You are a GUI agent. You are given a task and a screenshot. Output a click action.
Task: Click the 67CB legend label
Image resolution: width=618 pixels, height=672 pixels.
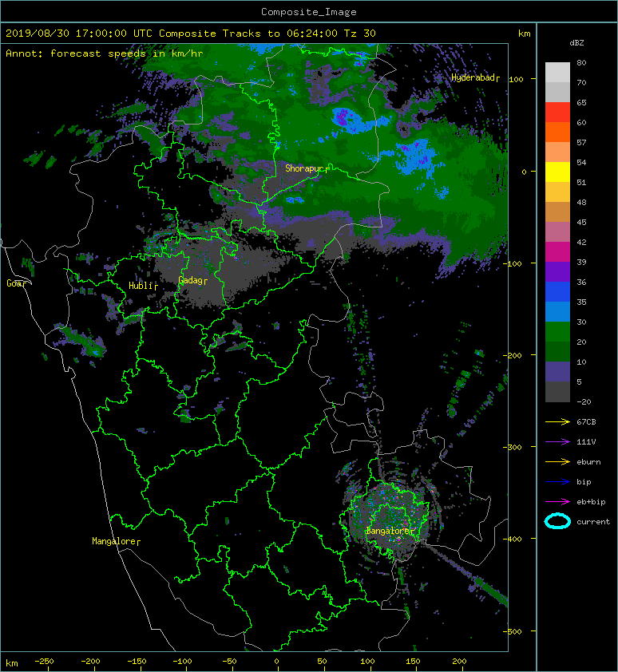pyautogui.click(x=586, y=422)
